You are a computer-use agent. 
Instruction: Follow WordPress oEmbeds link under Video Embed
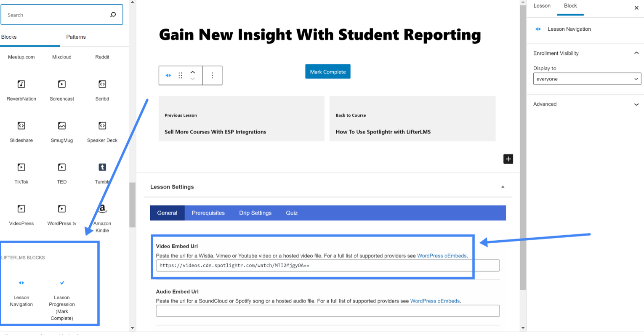click(442, 256)
